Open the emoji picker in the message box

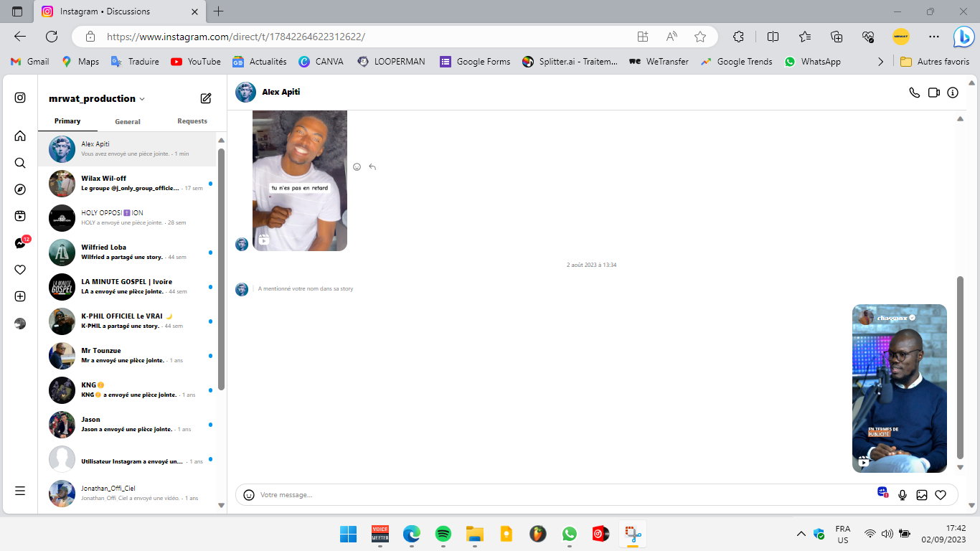click(x=249, y=495)
